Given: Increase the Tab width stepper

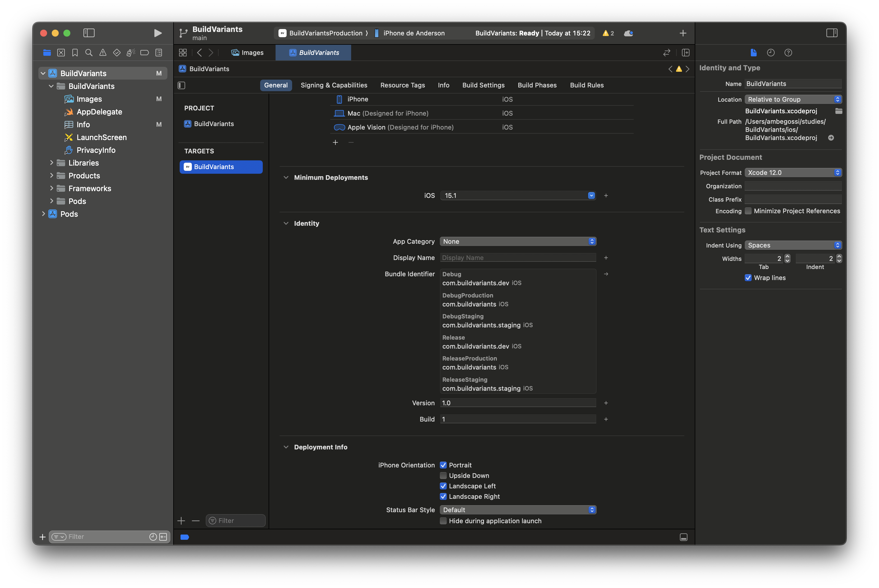Looking at the screenshot, I should pyautogui.click(x=787, y=257).
